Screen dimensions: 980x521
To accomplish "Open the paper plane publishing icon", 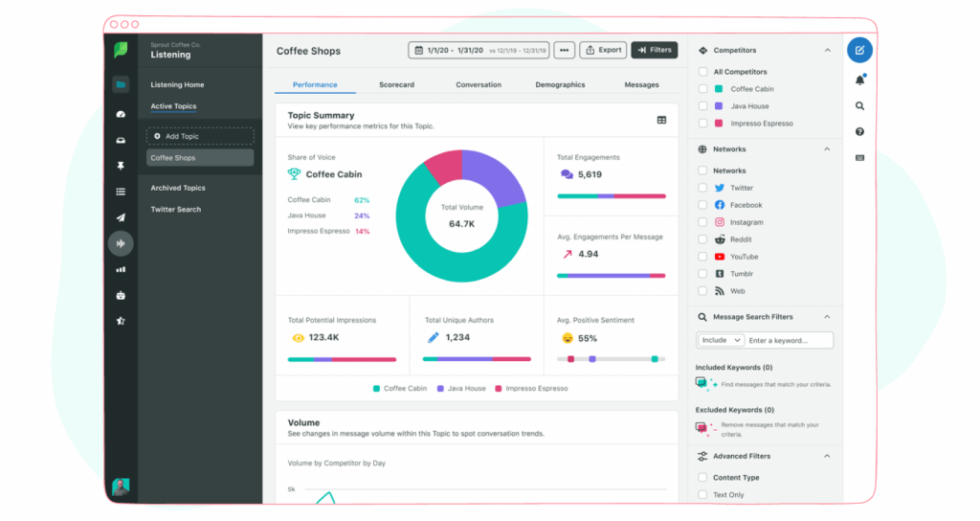I will pos(121,217).
